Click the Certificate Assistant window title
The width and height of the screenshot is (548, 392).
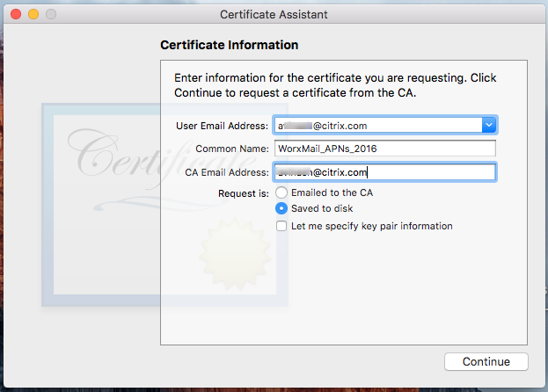[274, 15]
